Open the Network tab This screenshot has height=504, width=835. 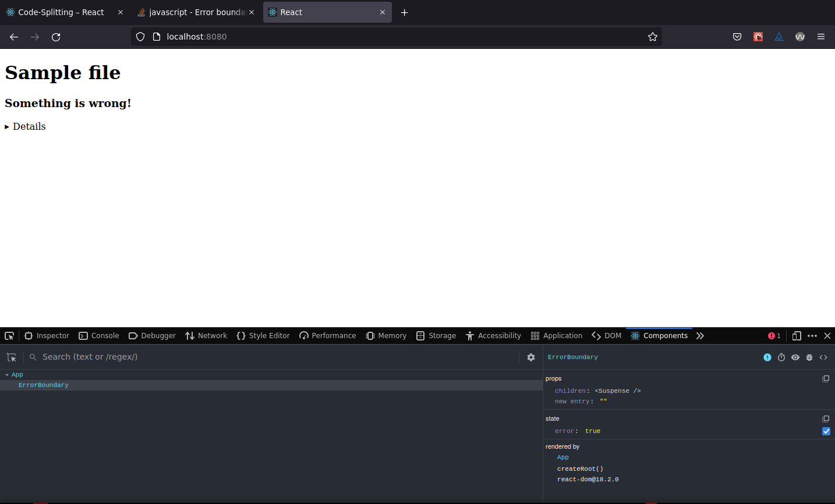coord(206,336)
